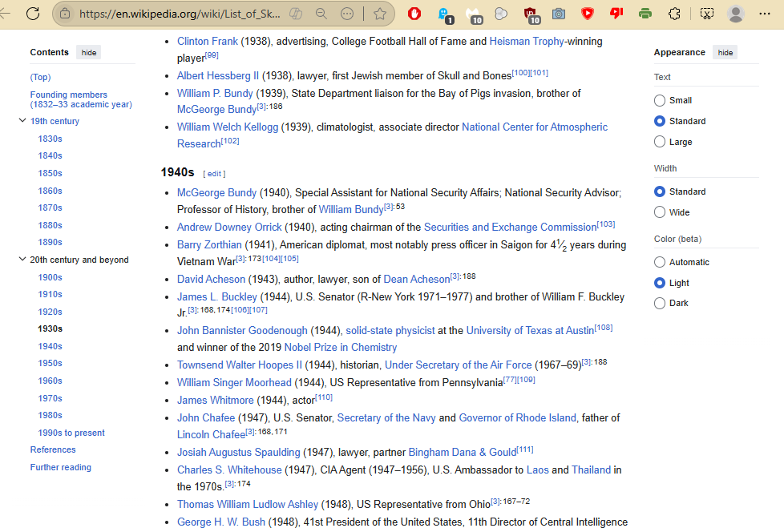Jump to 1900s in contents
The image size is (784, 532).
point(50,277)
